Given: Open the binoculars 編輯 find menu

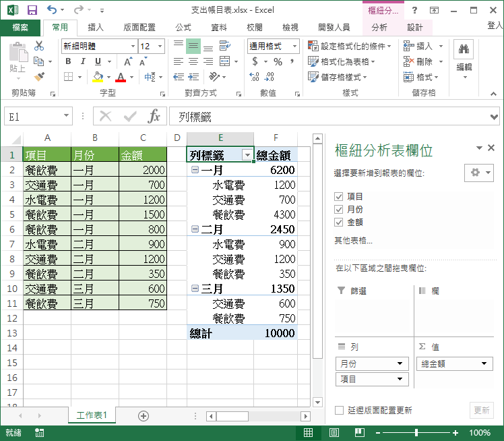Looking at the screenshot, I should [x=464, y=59].
